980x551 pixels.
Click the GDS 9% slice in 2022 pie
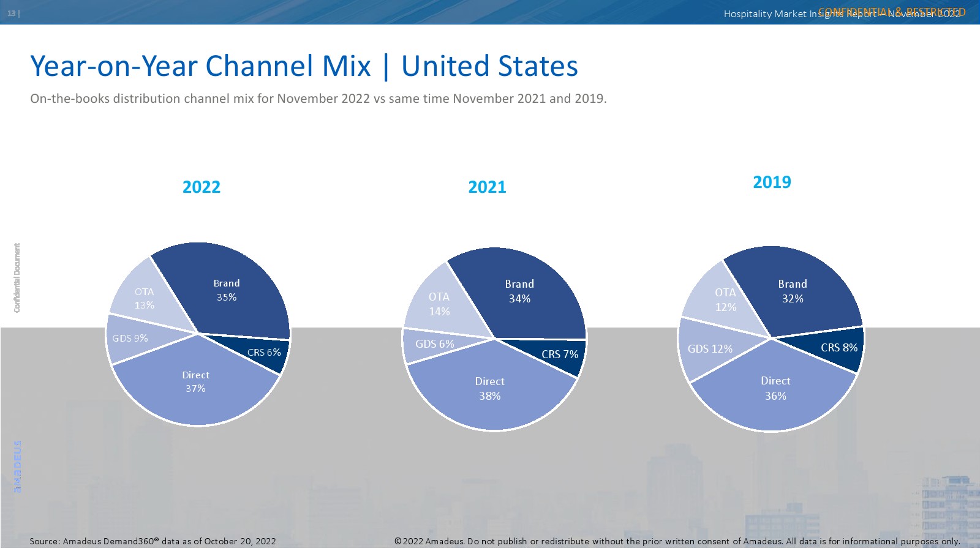click(x=130, y=339)
